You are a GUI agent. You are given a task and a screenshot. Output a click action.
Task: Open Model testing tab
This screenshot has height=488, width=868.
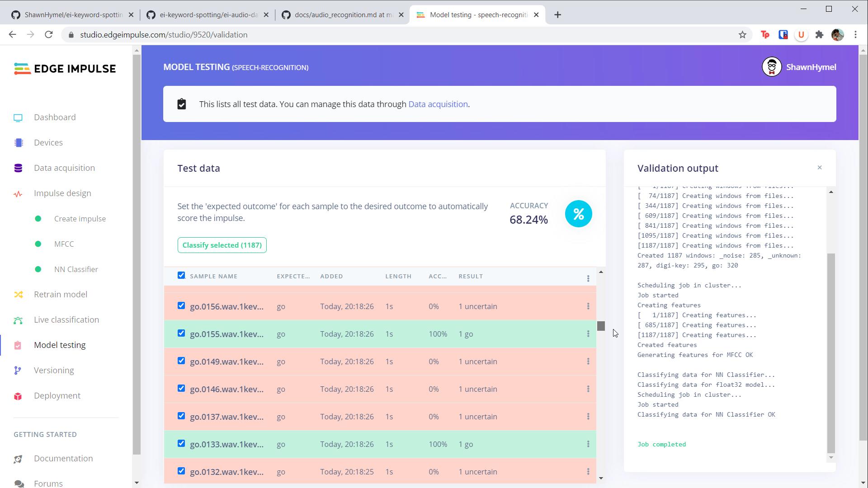(x=60, y=344)
